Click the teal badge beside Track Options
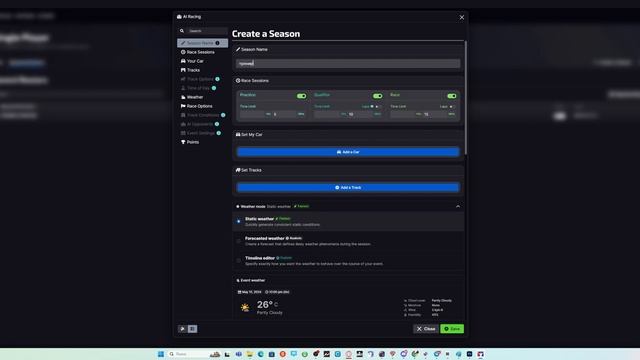 (x=218, y=79)
